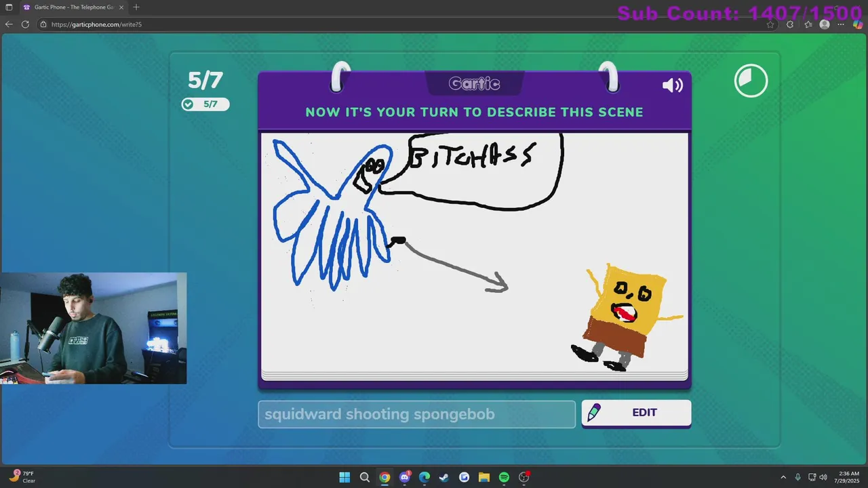Open Microsoft Edge from taskbar
Image resolution: width=868 pixels, height=488 pixels.
(x=425, y=477)
